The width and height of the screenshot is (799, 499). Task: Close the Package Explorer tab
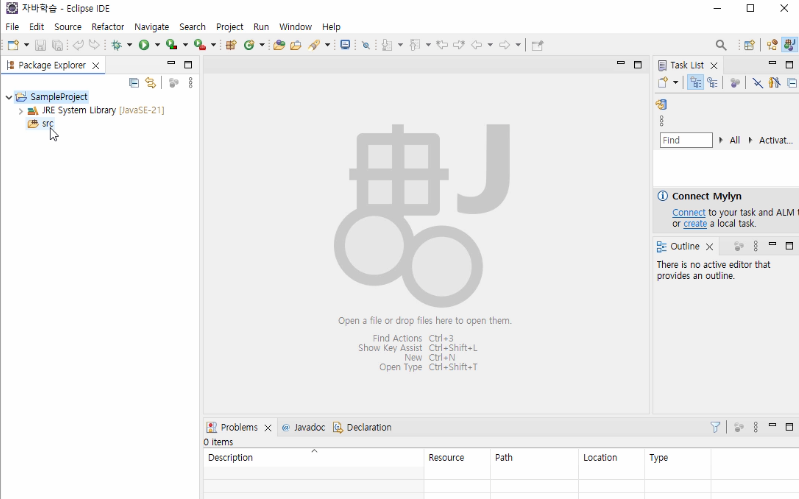click(95, 65)
